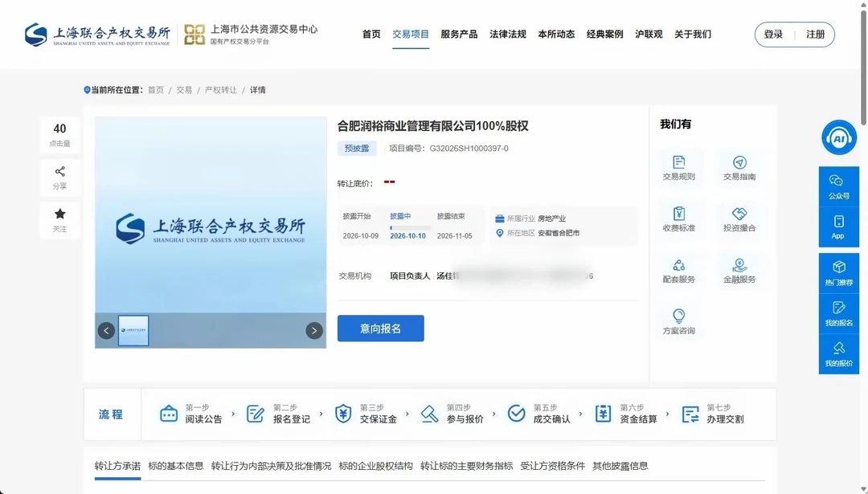Open 沪联观 menu

click(x=649, y=35)
